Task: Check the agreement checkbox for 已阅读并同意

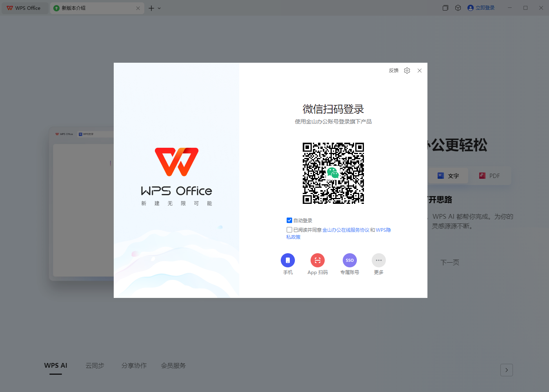Action: pos(289,229)
